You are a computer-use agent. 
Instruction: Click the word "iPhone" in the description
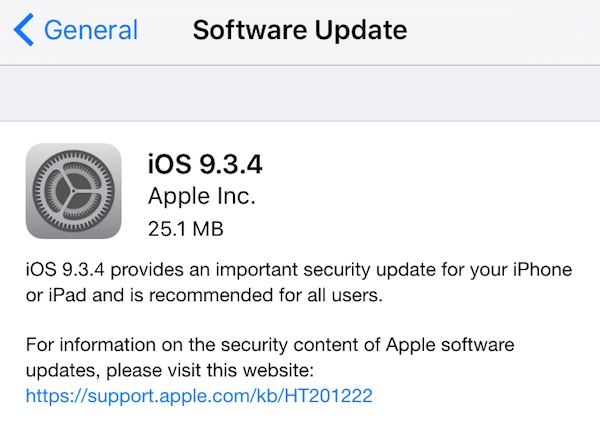[x=542, y=270]
